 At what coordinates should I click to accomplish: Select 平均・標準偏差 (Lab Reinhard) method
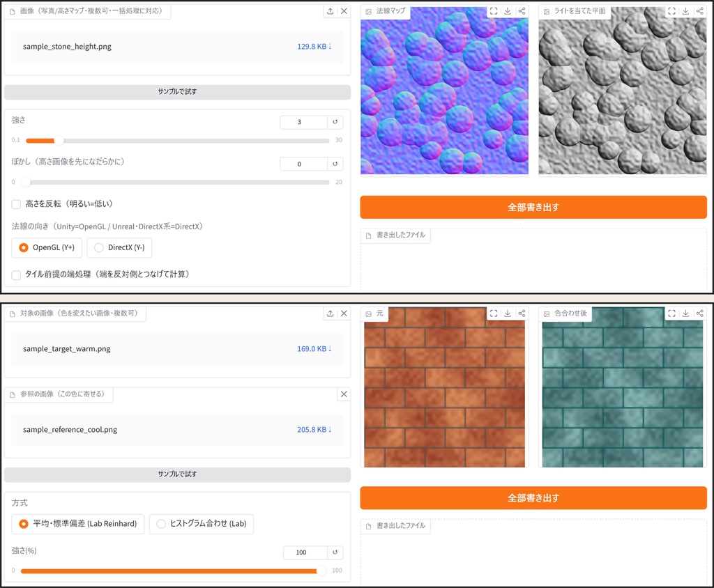(x=78, y=524)
